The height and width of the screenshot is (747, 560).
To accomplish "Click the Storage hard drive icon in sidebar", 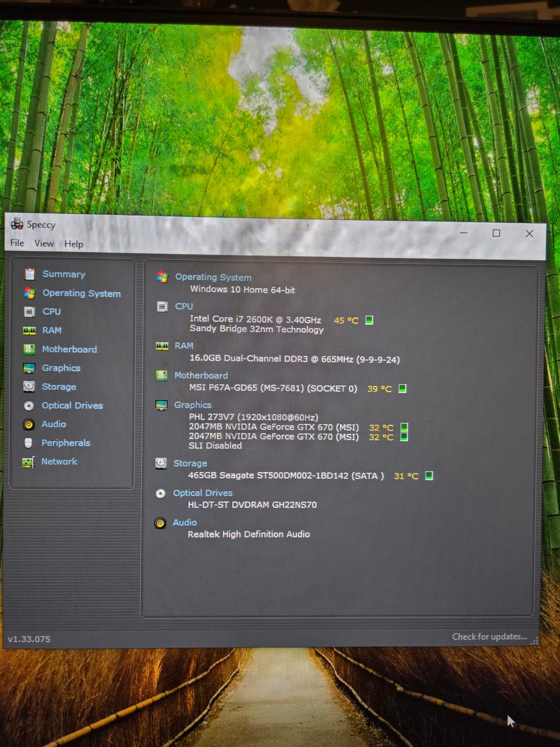I will point(29,386).
